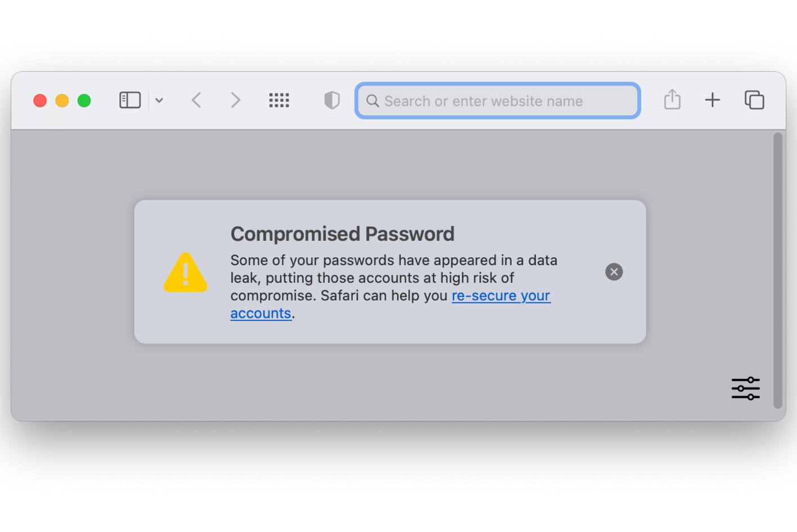
Task: Click the Compromised Password heading
Action: (x=342, y=234)
